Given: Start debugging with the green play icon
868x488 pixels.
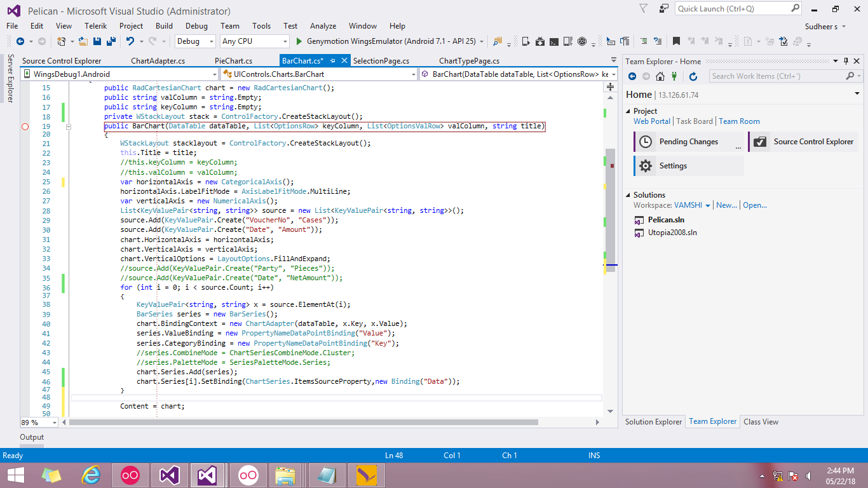Looking at the screenshot, I should [x=300, y=41].
